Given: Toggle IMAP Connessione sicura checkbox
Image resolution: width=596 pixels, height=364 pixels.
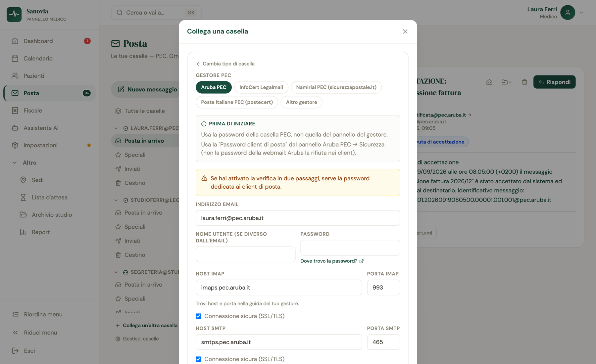Looking at the screenshot, I should click(198, 316).
